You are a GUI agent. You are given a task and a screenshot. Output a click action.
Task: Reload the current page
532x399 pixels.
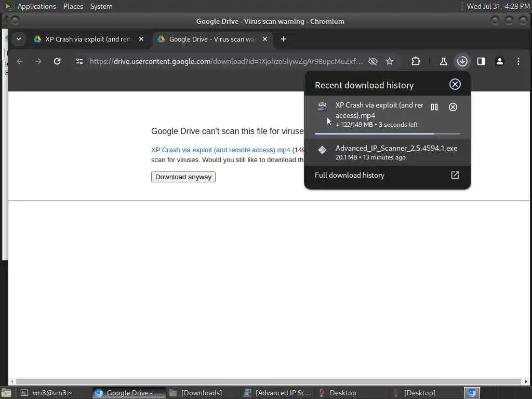pos(57,61)
